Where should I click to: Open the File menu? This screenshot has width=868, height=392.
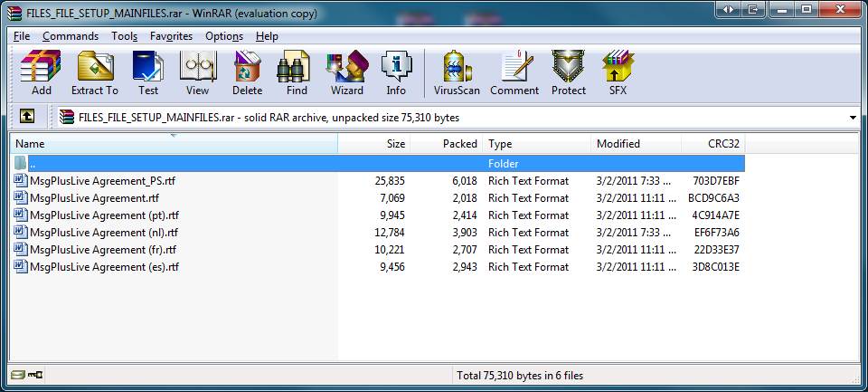coord(22,36)
